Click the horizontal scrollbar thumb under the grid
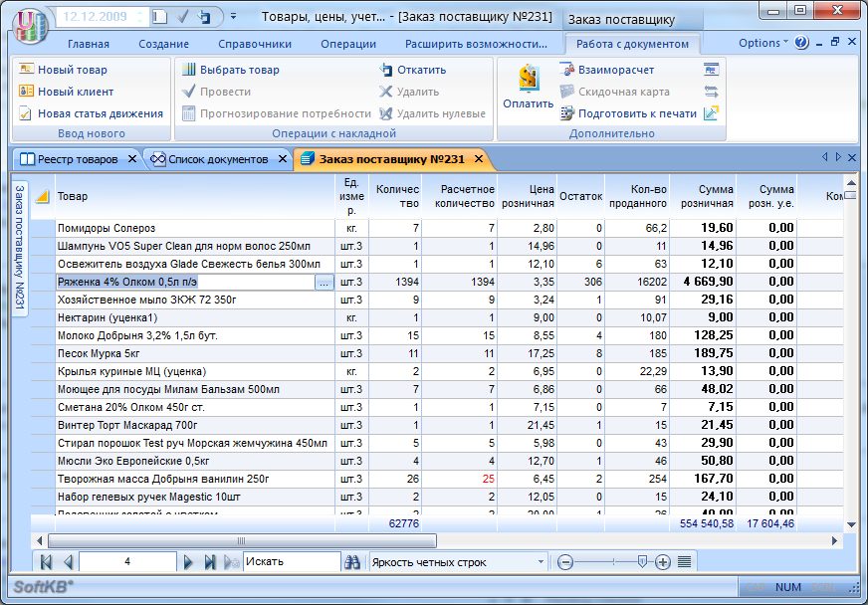868x605 pixels. pos(242,540)
